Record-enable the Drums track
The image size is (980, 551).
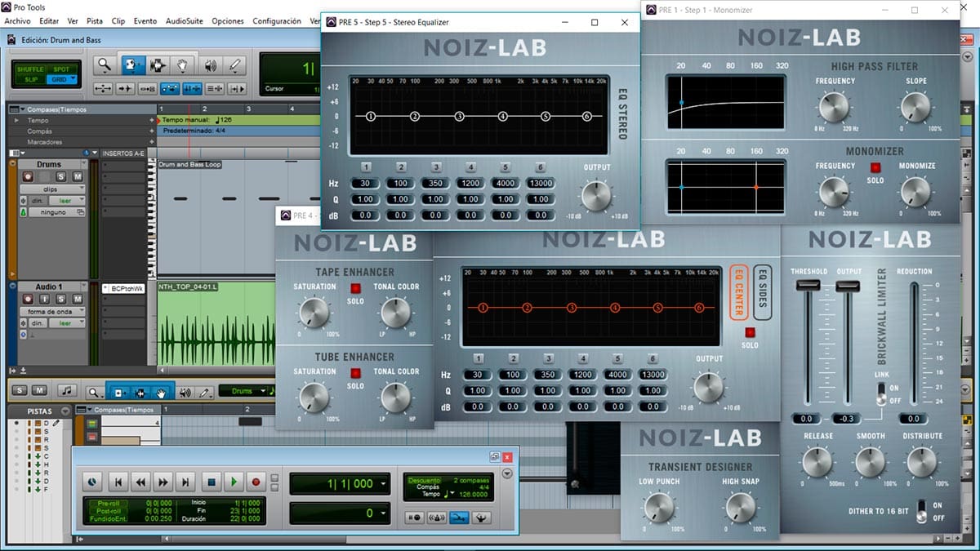click(x=28, y=176)
